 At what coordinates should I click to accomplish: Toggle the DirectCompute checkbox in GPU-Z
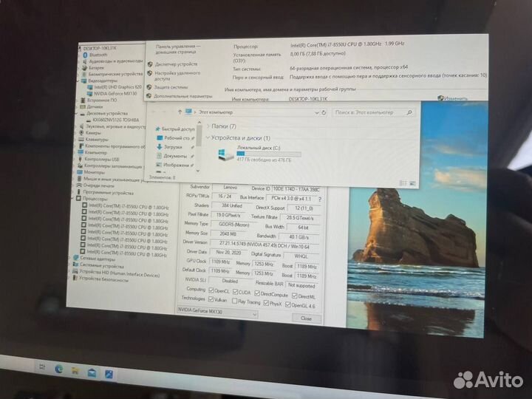(x=257, y=293)
